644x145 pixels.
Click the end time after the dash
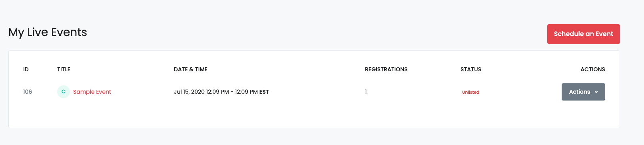click(246, 92)
